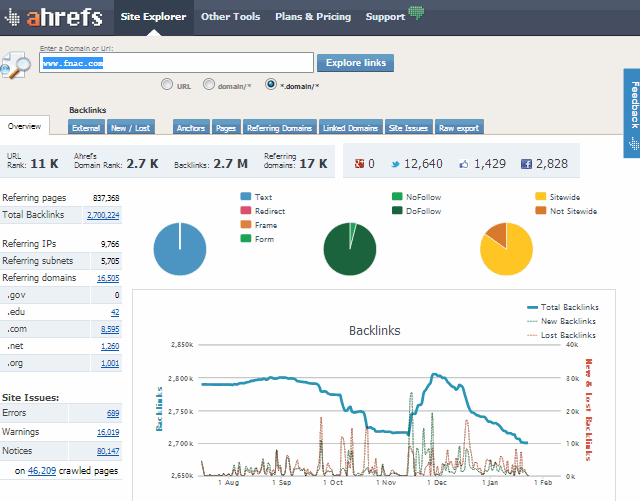Open Total Backlinks 2,700,224 link
The width and height of the screenshot is (640, 501).
(x=103, y=215)
